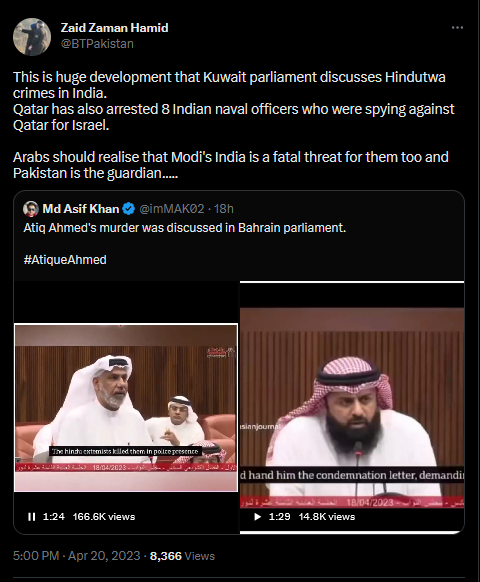Image resolution: width=480 pixels, height=582 pixels.
Task: Open the three-dot more options menu
Action: [x=457, y=27]
